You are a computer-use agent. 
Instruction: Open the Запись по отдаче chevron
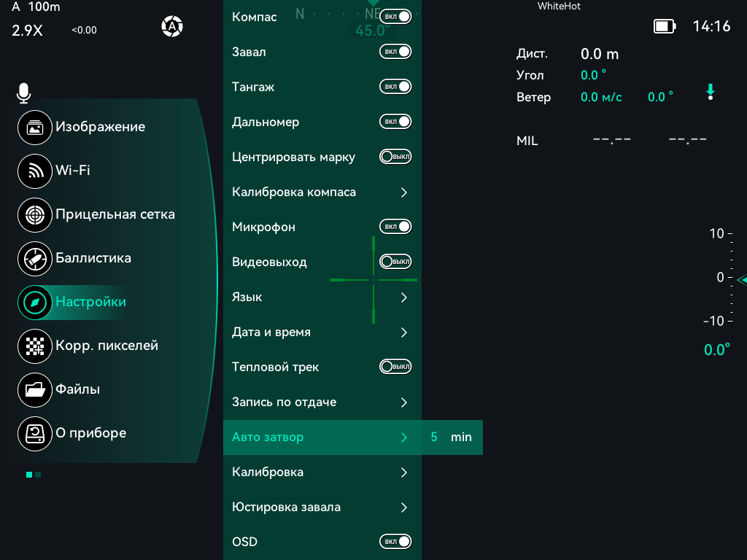tap(404, 402)
